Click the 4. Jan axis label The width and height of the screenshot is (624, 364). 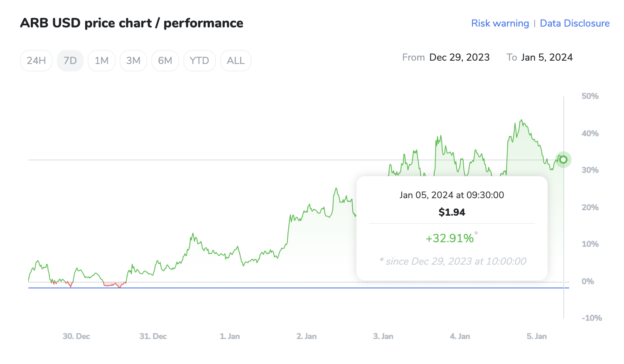tap(460, 336)
